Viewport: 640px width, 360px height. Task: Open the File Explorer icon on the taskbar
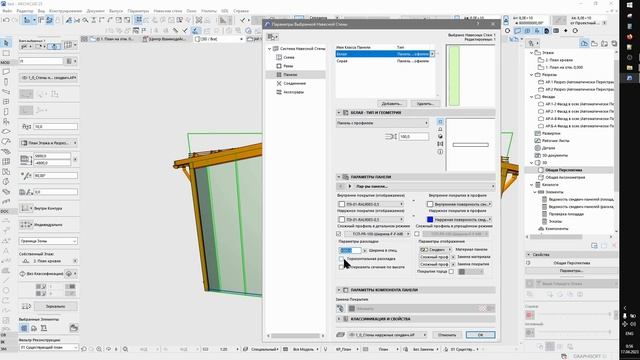pos(629,68)
